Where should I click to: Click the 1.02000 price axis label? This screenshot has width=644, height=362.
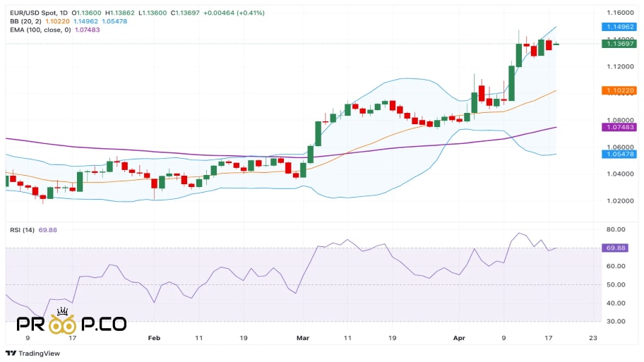tap(621, 200)
